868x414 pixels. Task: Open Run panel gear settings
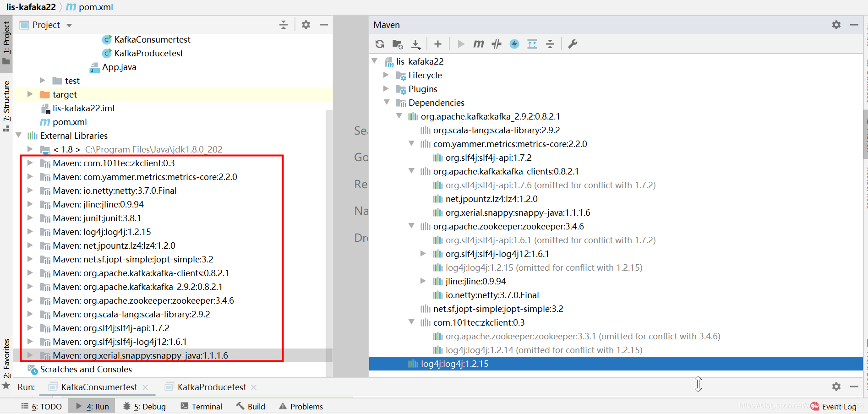pyautogui.click(x=836, y=387)
